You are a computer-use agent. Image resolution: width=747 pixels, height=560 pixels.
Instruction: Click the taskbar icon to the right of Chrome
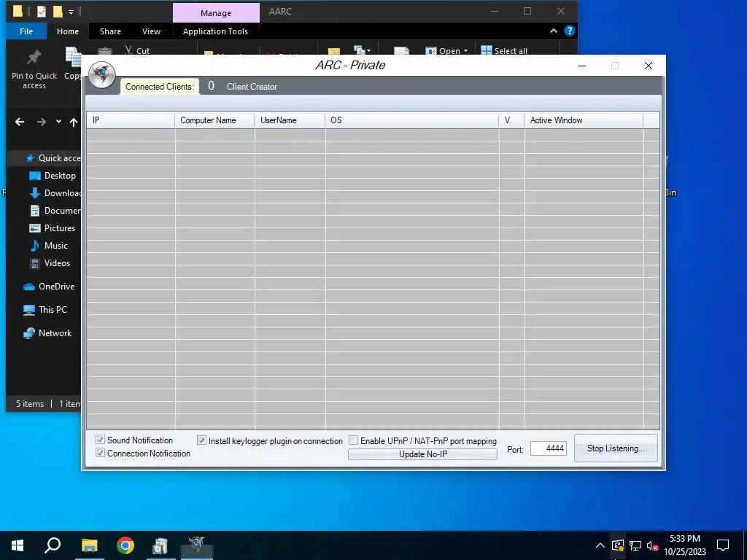click(160, 545)
